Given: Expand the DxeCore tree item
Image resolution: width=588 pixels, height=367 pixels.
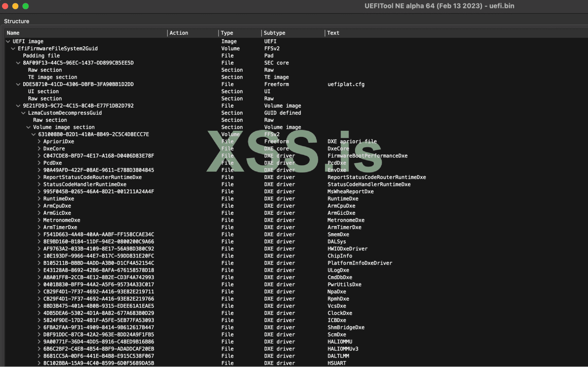Looking at the screenshot, I should pos(39,149).
